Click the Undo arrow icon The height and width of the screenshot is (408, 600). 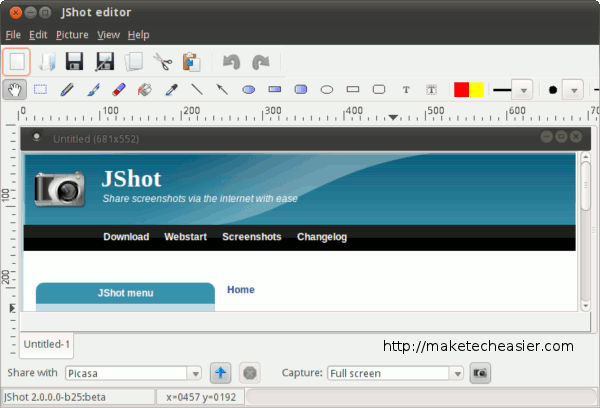(x=232, y=62)
